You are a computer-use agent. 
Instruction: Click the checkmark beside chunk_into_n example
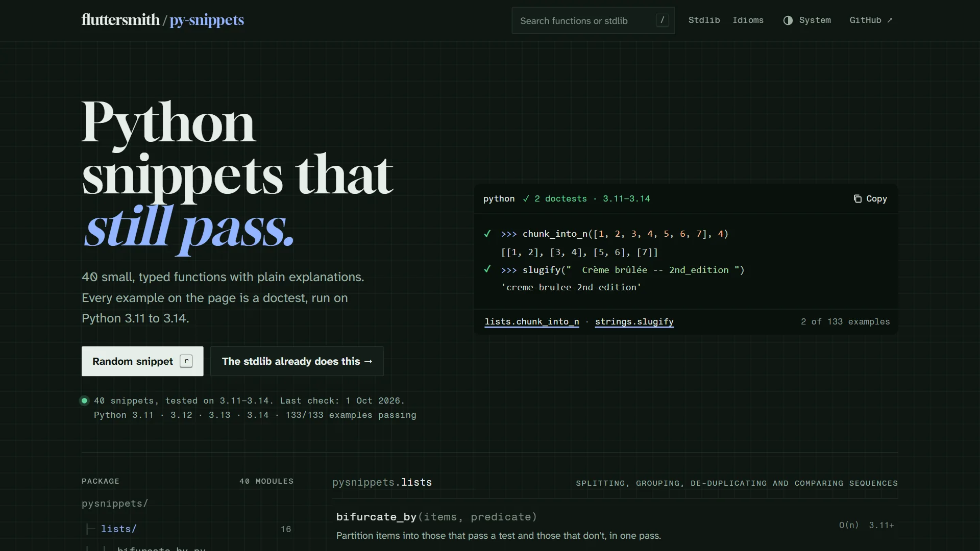[x=487, y=234]
